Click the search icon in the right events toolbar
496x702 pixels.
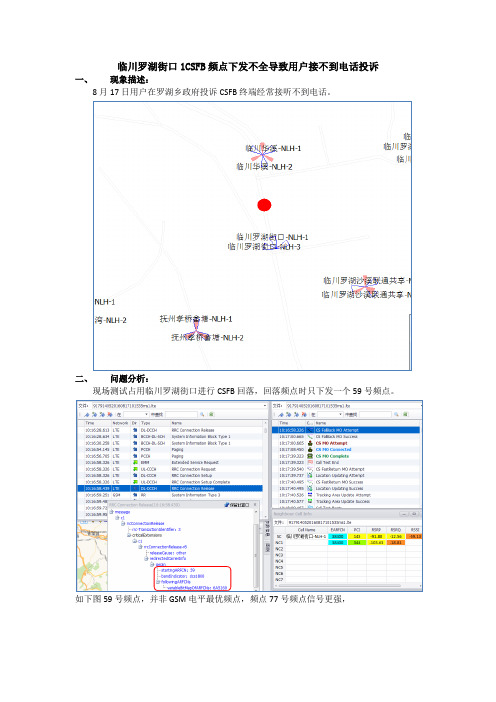[396, 414]
